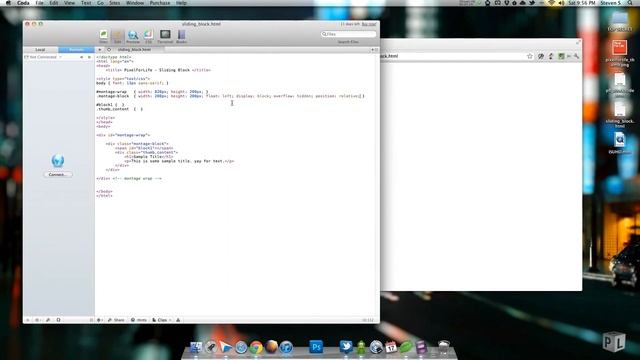Viewport: 640px width, 360px height.
Task: Open the Not Connected path dropdown
Action: pyautogui.click(x=43, y=57)
